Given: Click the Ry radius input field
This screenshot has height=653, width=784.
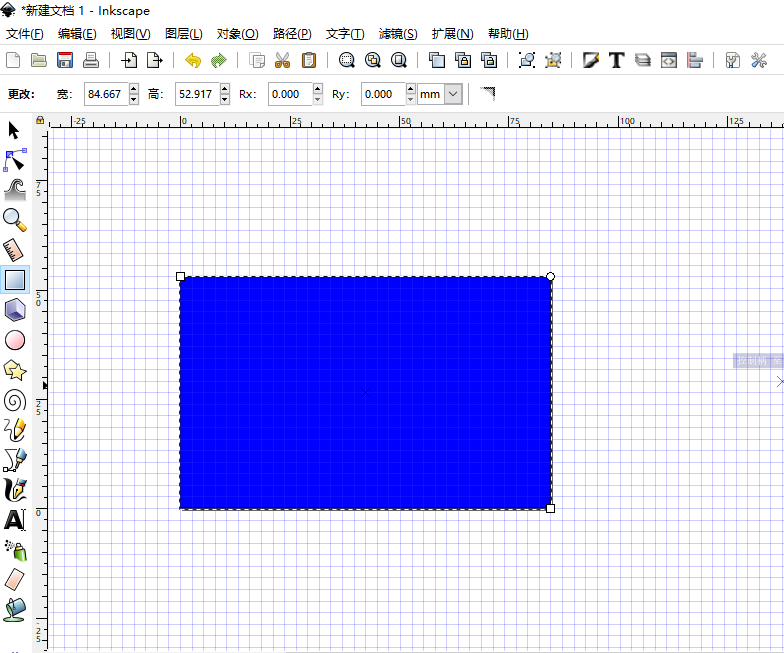Looking at the screenshot, I should pyautogui.click(x=383, y=94).
